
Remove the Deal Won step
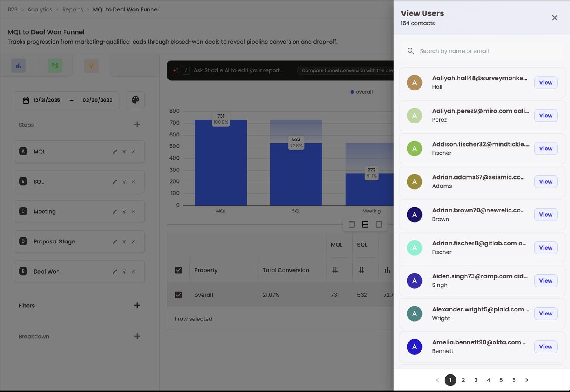coord(133,272)
